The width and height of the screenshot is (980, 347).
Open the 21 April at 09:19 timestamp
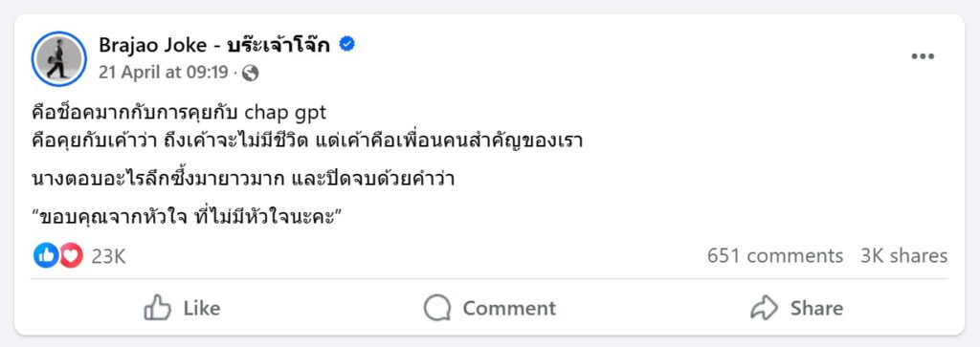[163, 73]
